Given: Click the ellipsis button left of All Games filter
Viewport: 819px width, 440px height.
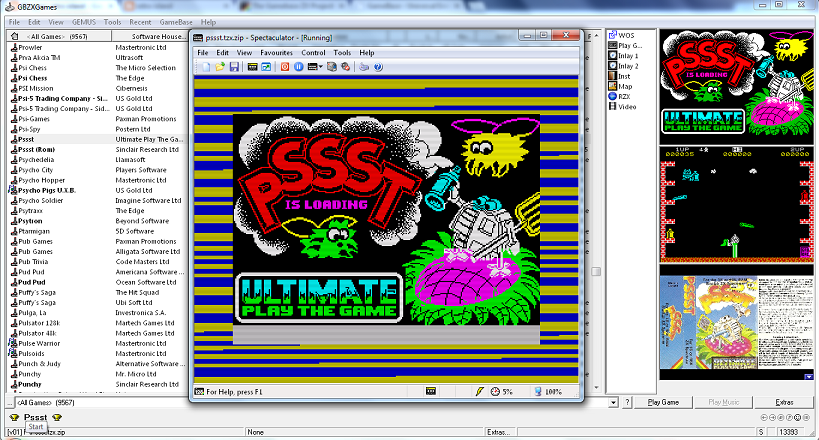Looking at the screenshot, I should pyautogui.click(x=9, y=403).
